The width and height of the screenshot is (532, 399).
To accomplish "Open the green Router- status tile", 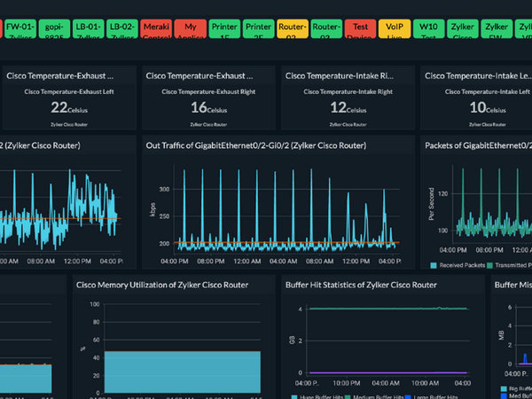I will click(326, 29).
